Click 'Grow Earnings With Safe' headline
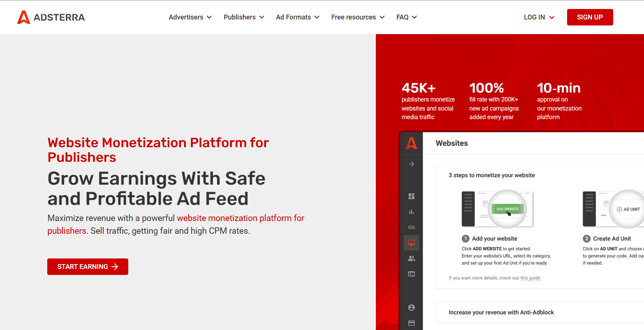Viewport: 644px width, 330px height. click(x=156, y=178)
